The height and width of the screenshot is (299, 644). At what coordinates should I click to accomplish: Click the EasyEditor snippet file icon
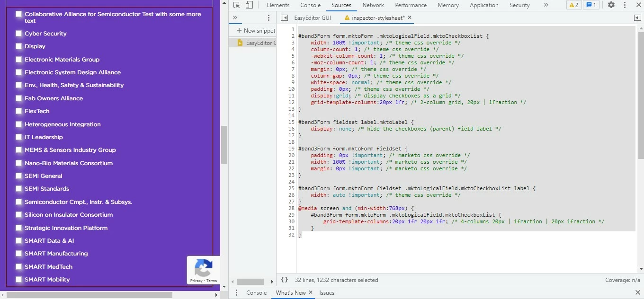241,43
